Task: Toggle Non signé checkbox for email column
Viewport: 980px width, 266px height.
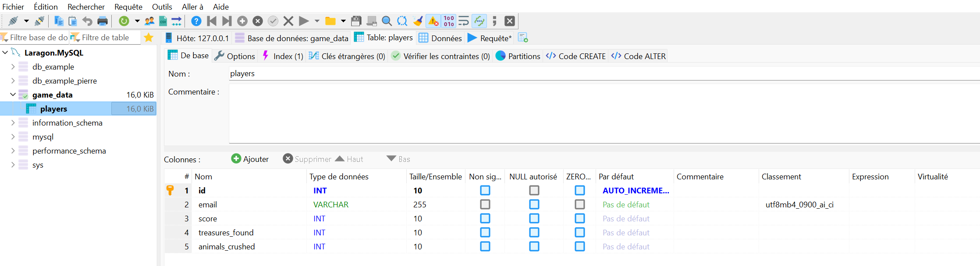Action: tap(485, 204)
